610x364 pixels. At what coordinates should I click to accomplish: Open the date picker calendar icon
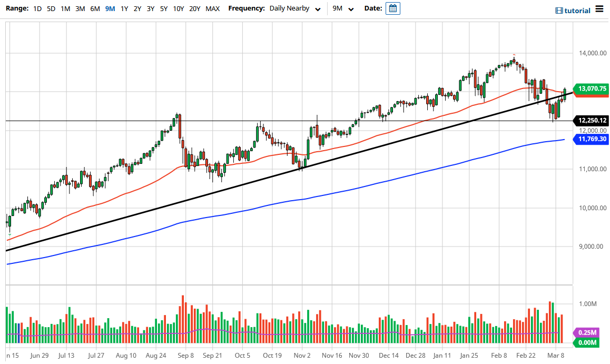point(392,8)
